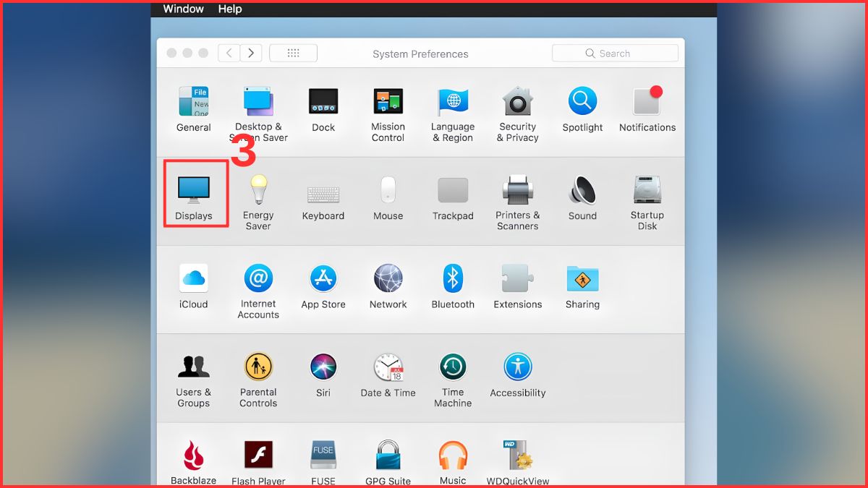Close the System Preferences window
The width and height of the screenshot is (868, 488).
pyautogui.click(x=171, y=53)
